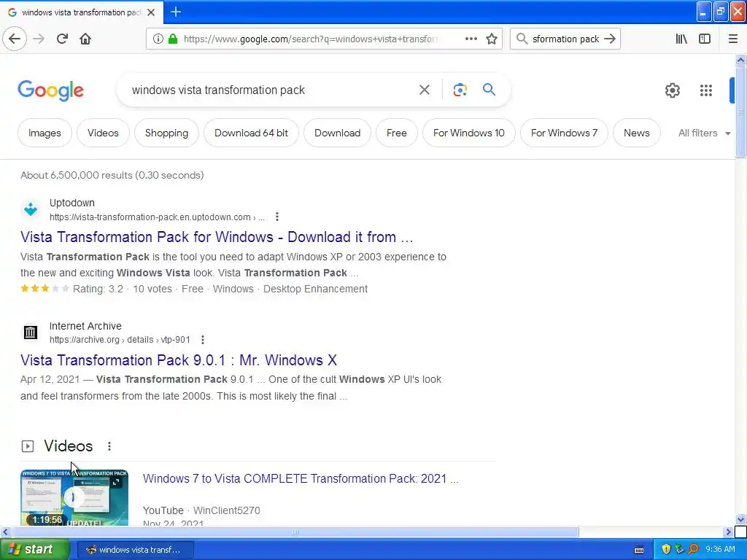
Task: Open the Uptodown site URL breadcrumb
Action: tap(157, 217)
